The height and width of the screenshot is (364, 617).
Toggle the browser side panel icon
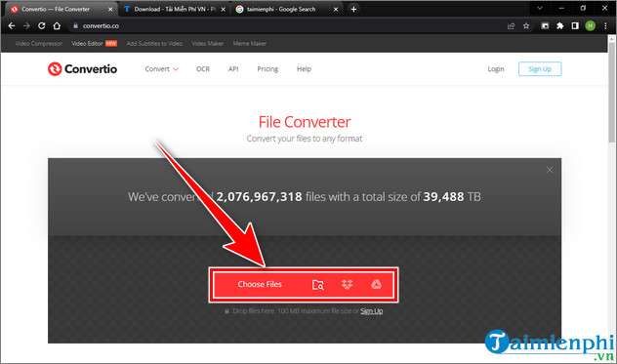tap(575, 26)
